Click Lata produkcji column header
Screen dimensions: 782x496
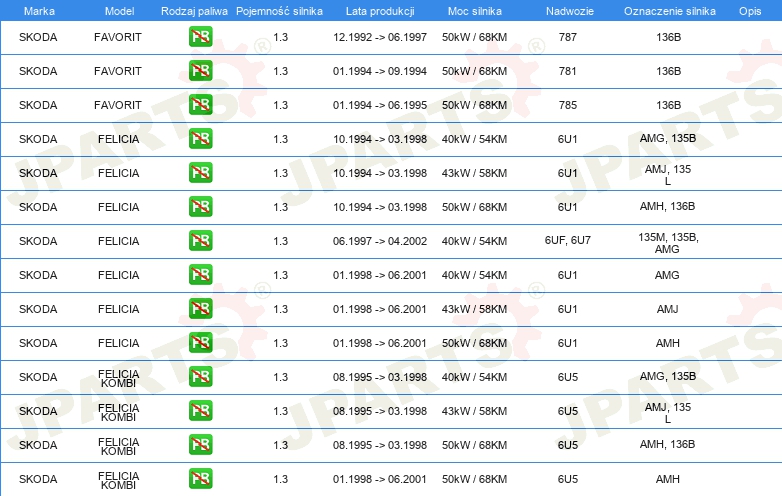tap(380, 11)
